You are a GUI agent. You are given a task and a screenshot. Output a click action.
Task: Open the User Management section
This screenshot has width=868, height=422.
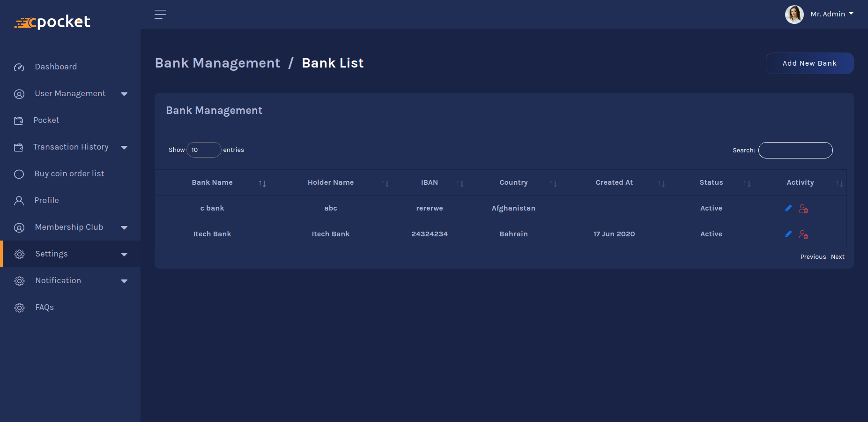[x=70, y=93]
